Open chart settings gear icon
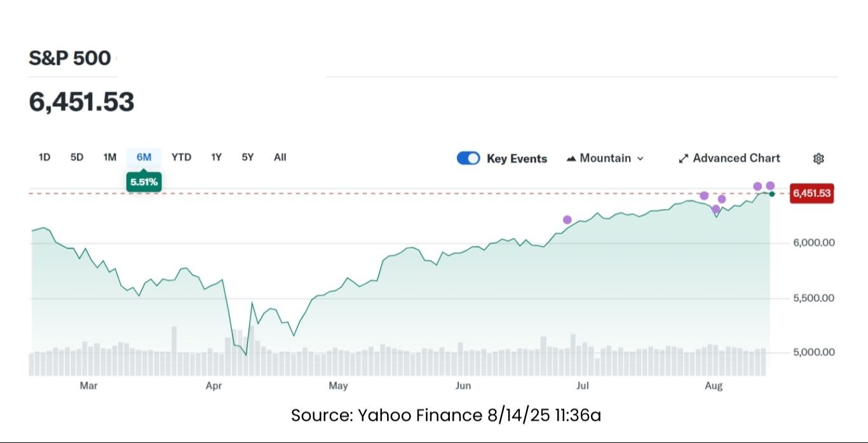 pyautogui.click(x=818, y=159)
